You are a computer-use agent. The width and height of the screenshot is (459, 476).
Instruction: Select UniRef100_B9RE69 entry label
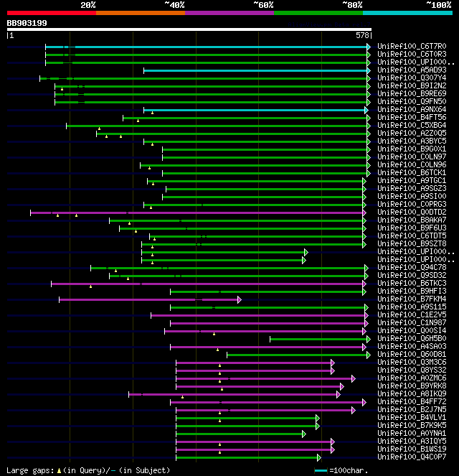click(412, 93)
